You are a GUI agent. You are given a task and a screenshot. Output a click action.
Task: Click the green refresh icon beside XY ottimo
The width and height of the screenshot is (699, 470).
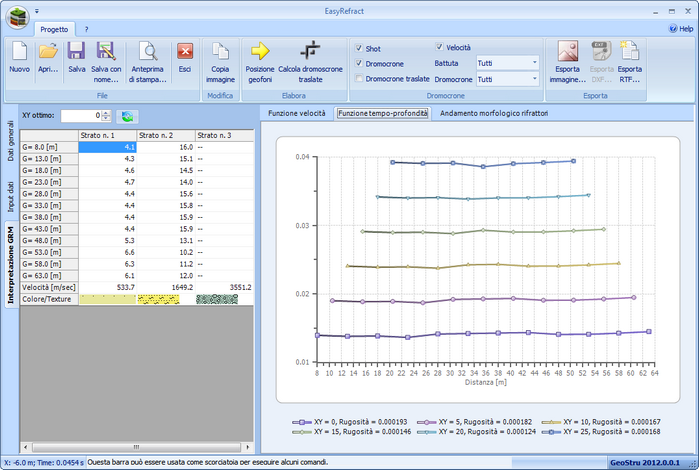point(127,116)
